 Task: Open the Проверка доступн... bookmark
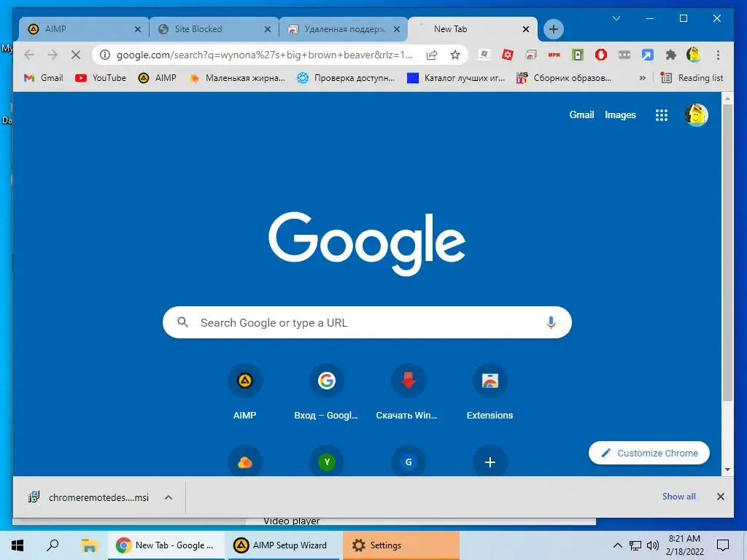point(346,78)
